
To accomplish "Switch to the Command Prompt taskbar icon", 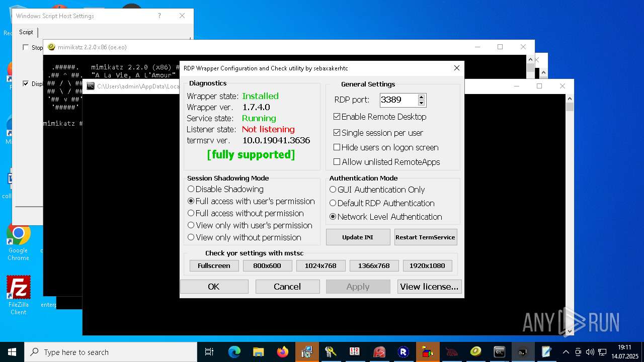I will click(x=500, y=352).
